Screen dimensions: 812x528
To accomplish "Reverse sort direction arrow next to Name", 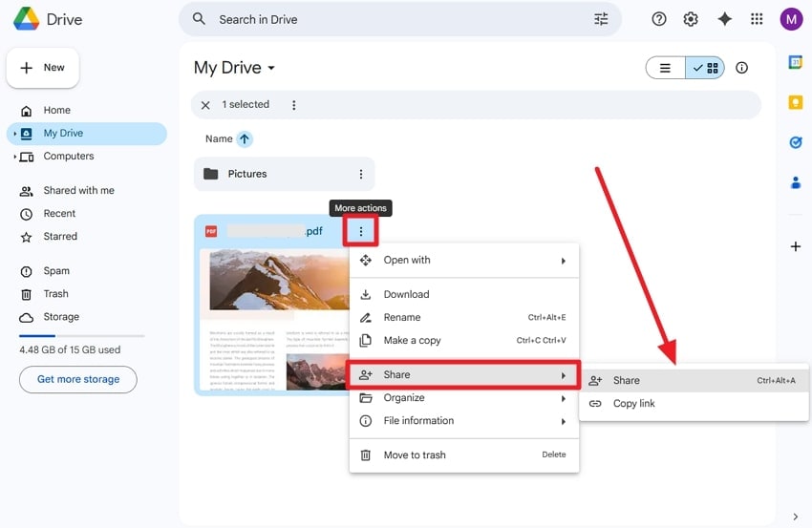I will click(x=245, y=139).
